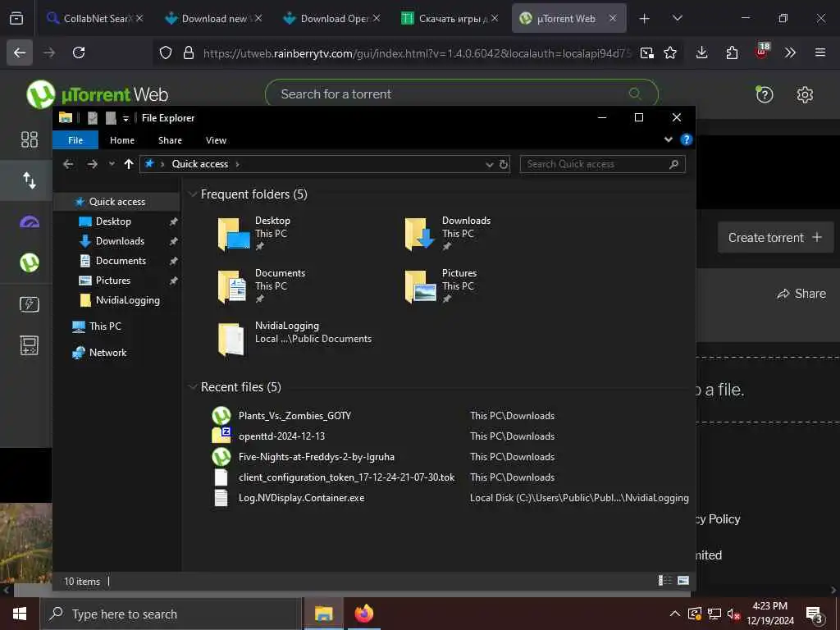Open File Explorer help question icon
The image size is (840, 630).
pos(687,139)
